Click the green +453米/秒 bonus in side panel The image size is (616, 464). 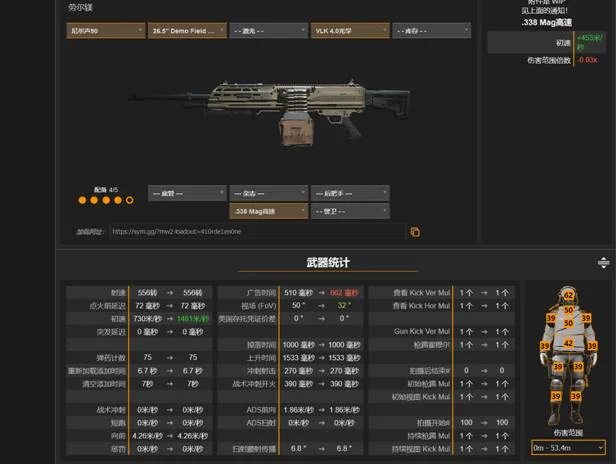(589, 42)
